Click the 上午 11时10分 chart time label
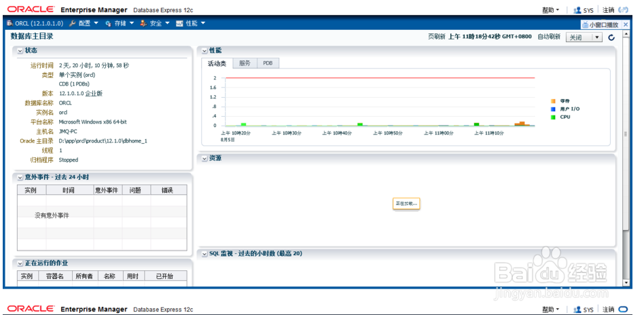The image size is (644, 315). pos(489,133)
